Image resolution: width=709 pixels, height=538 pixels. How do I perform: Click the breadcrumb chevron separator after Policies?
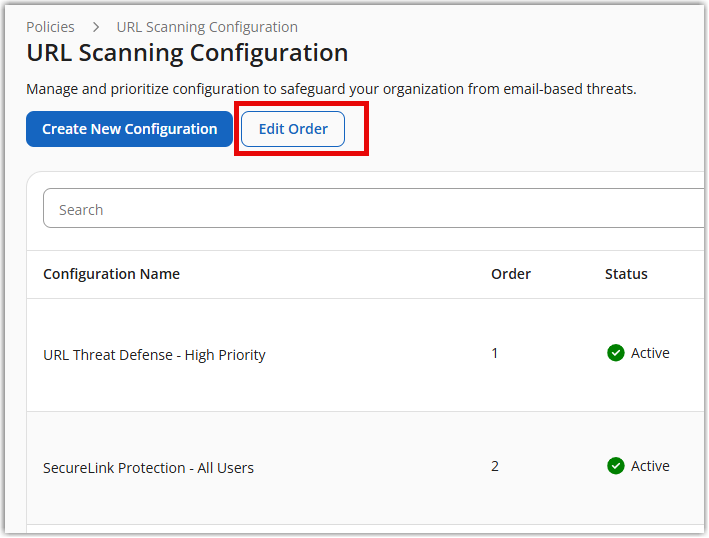coord(95,27)
